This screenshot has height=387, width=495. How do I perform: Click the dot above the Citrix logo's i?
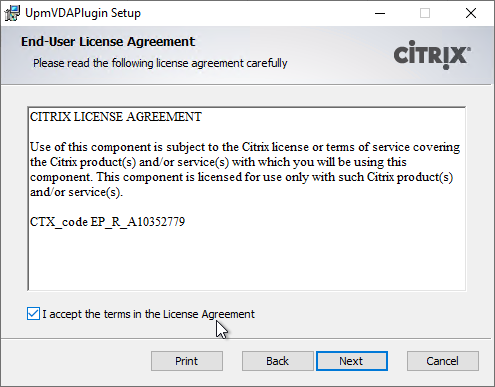[x=412, y=43]
